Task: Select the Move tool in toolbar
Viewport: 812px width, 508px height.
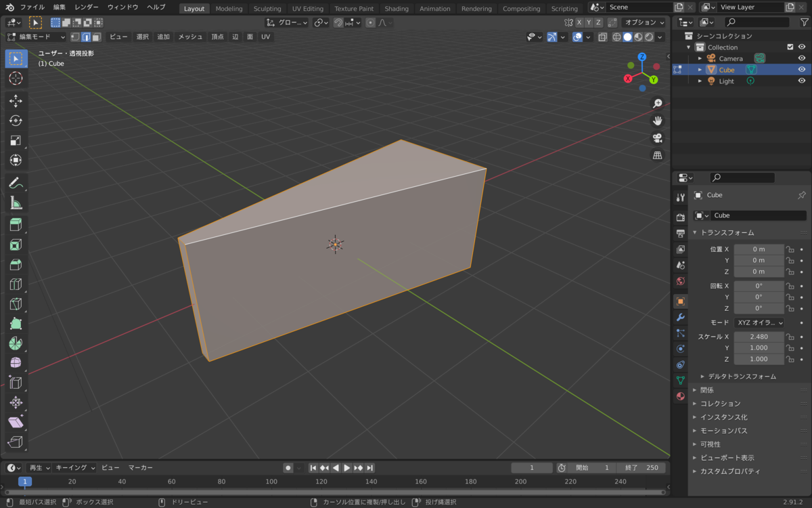Action: [16, 102]
